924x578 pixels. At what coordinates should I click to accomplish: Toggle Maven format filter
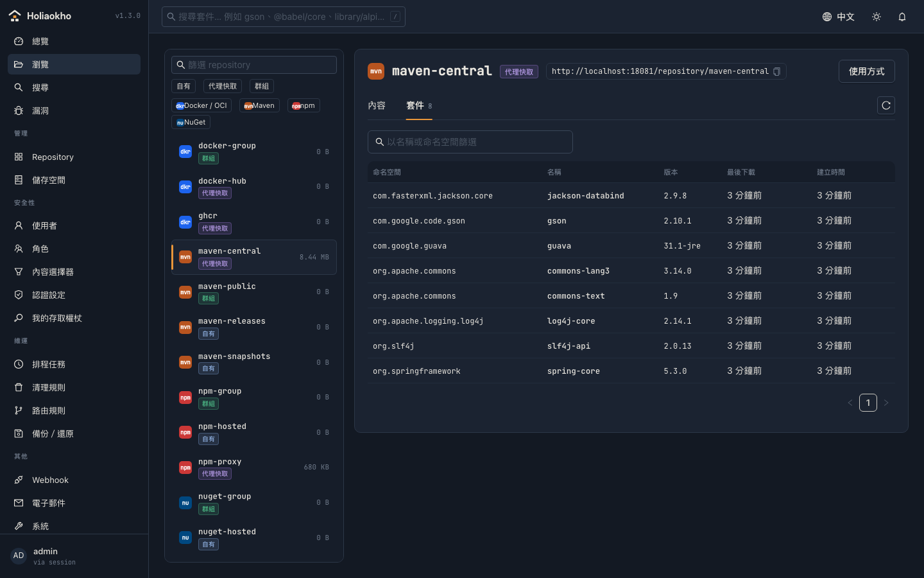[x=259, y=105]
